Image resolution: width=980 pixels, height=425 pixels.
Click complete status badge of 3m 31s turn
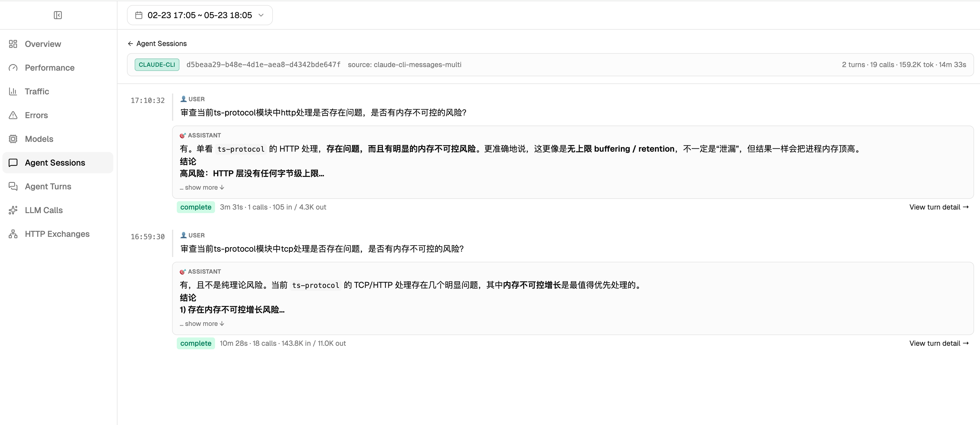(195, 207)
